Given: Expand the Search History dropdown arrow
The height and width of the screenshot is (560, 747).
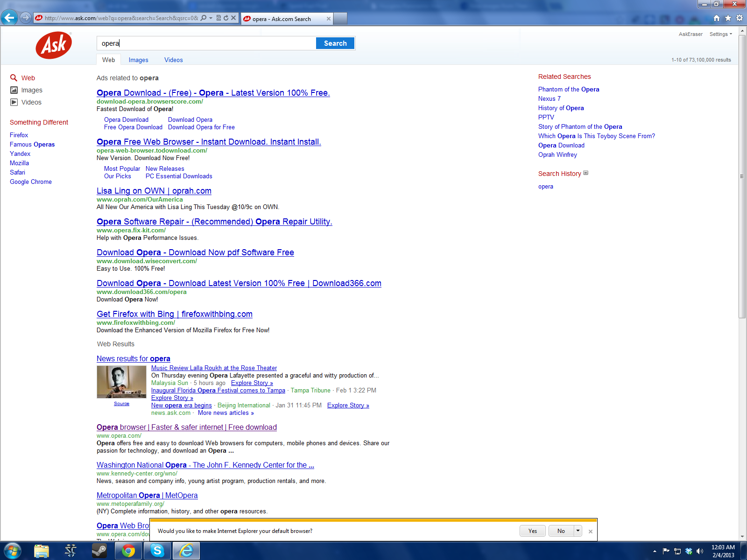Looking at the screenshot, I should pyautogui.click(x=586, y=173).
